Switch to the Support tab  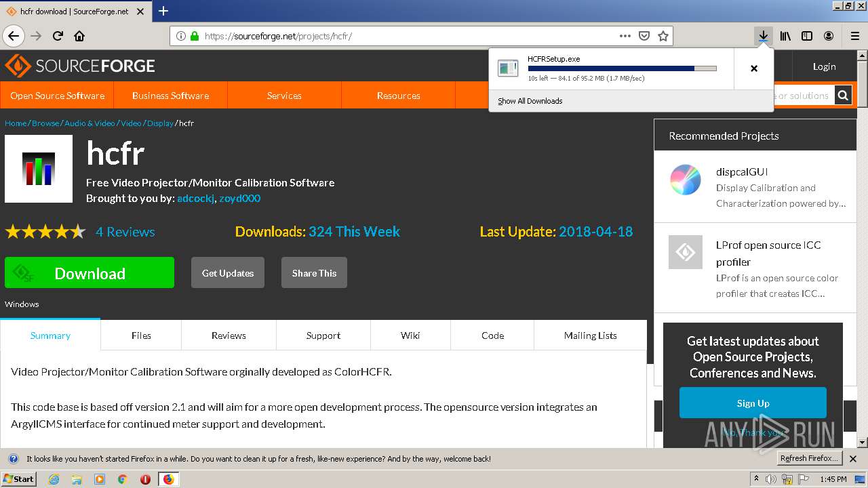click(323, 335)
